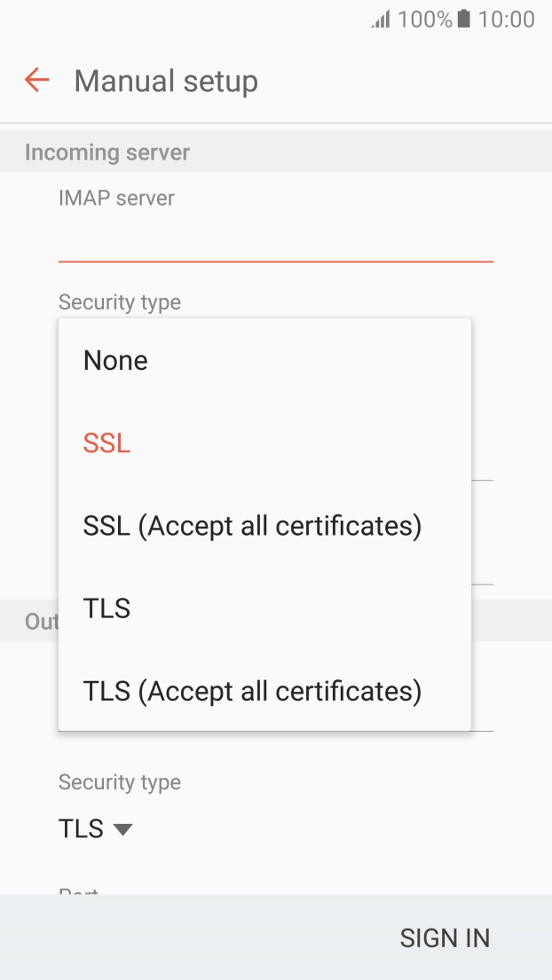Choose TLS (Accept all certificates)
The height and width of the screenshot is (980, 552).
pyautogui.click(x=251, y=691)
